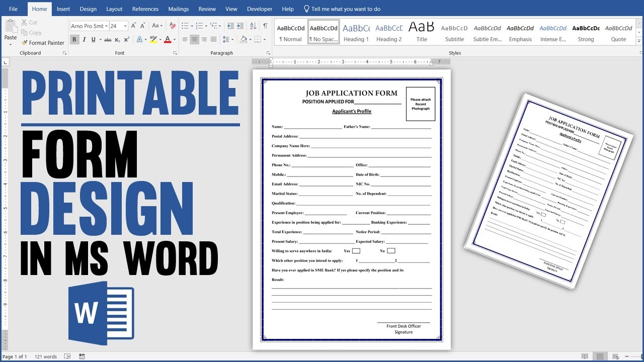
Task: Apply superscript formatting
Action: [x=126, y=40]
